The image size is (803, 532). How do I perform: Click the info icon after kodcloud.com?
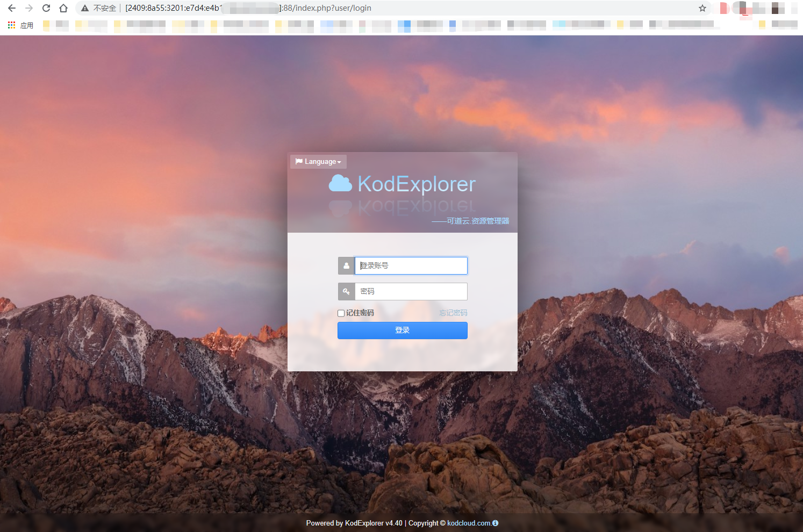pos(496,523)
